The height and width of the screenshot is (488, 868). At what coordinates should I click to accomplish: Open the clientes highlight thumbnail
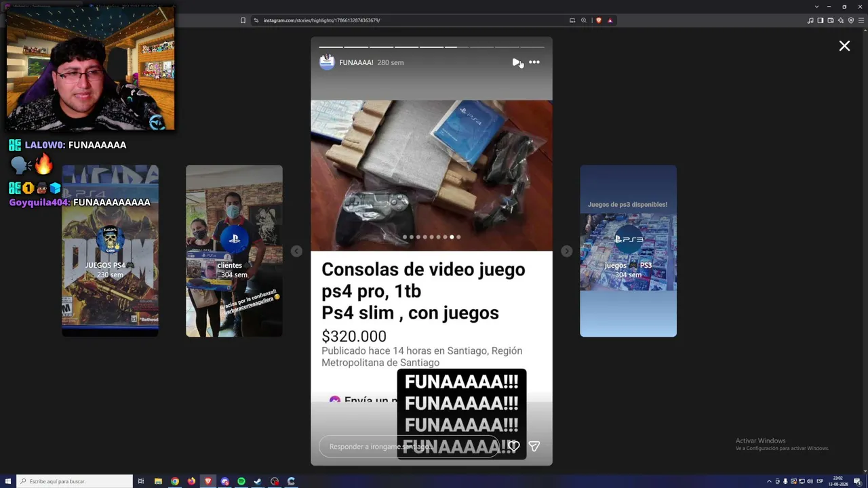pyautogui.click(x=234, y=251)
